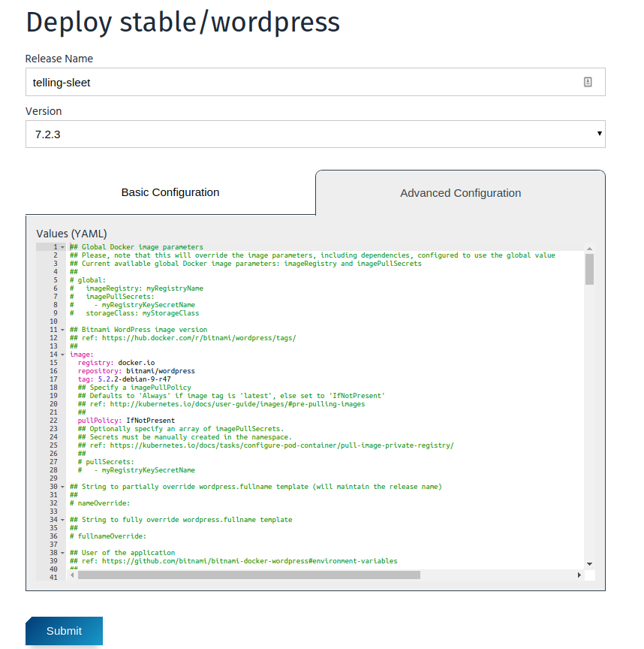This screenshot has width=644, height=649.
Task: Open the Version 7.2.3 dropdown
Action: 315,134
